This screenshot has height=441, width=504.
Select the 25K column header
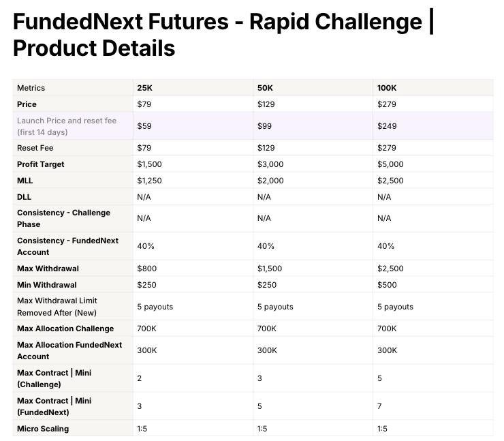[x=144, y=88]
